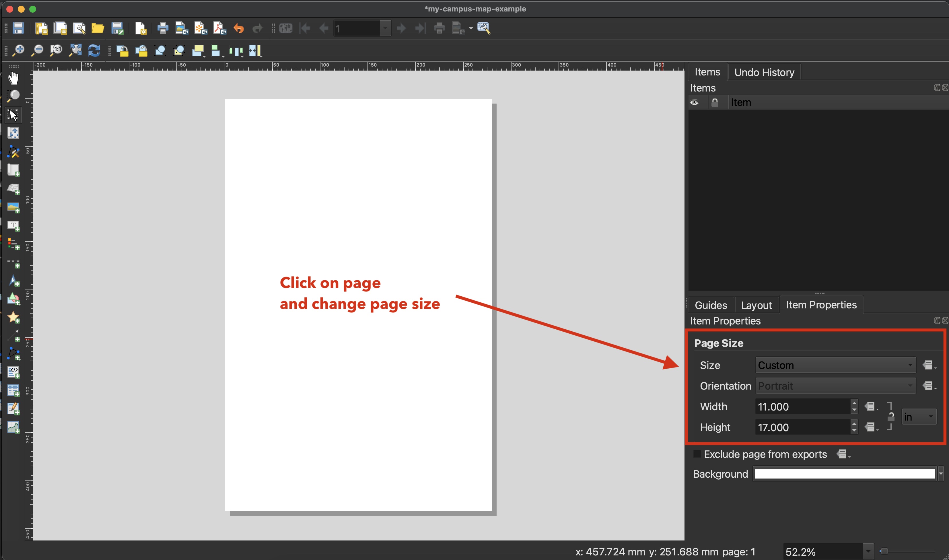Open the Layout Manager icon
This screenshot has height=560, width=949.
click(79, 28)
